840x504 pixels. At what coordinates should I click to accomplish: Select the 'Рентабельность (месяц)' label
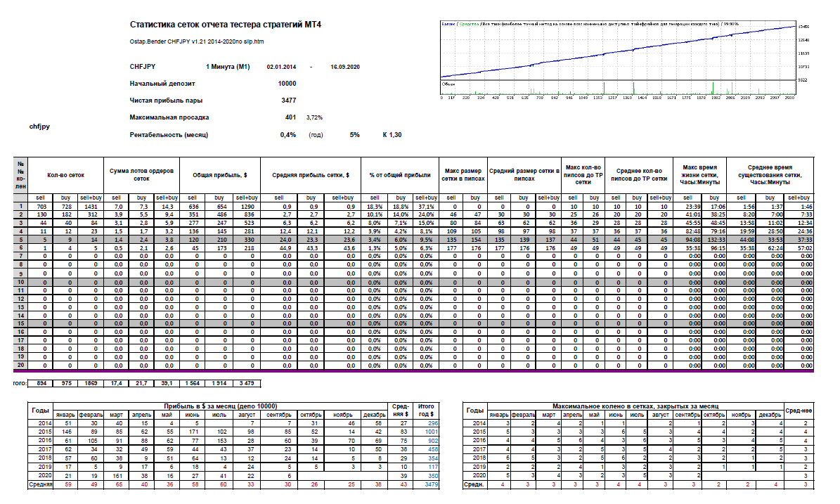click(169, 135)
